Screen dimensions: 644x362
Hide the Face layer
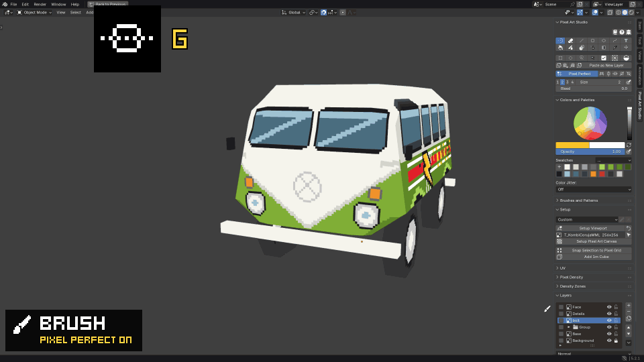tap(609, 307)
